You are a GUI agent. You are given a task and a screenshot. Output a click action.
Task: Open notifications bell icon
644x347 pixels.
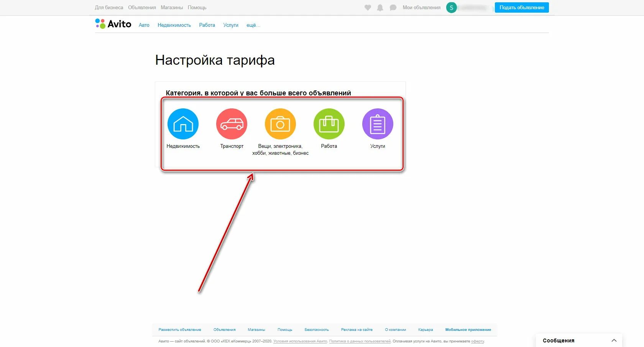(380, 8)
